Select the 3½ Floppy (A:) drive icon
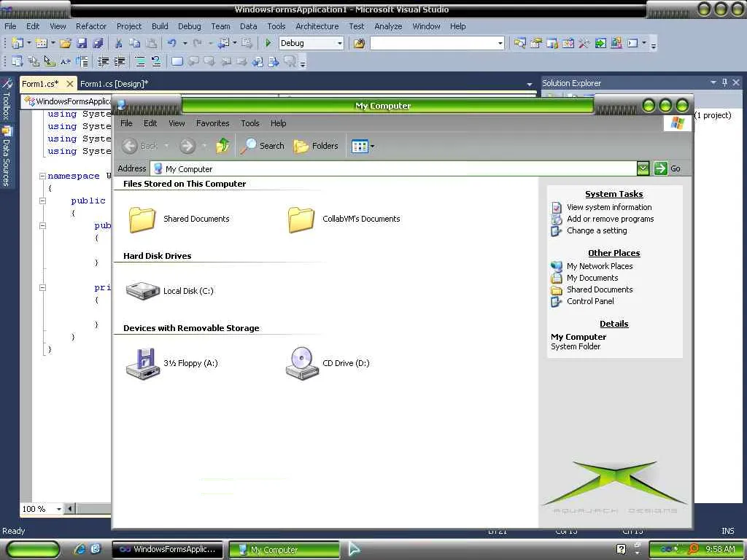747x560 pixels. (142, 363)
